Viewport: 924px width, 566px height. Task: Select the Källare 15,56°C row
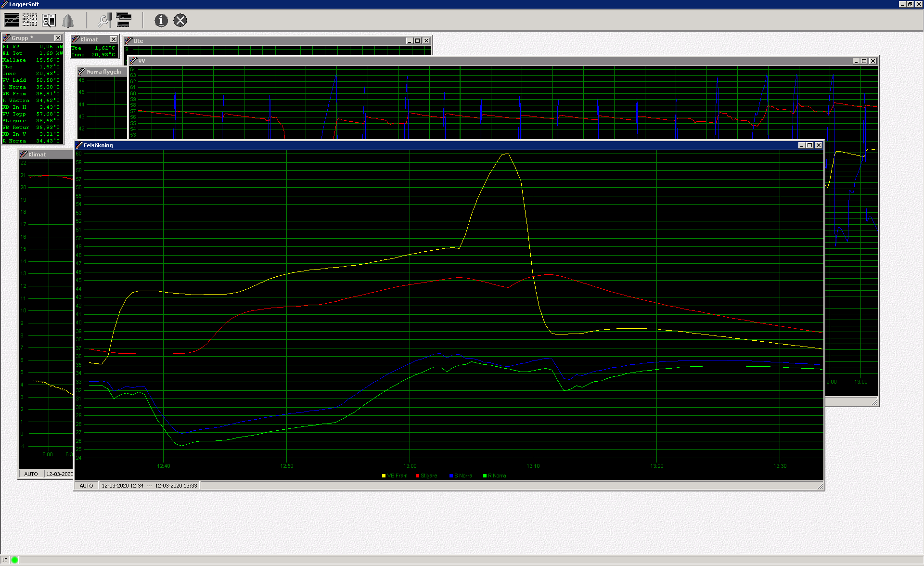coord(32,60)
